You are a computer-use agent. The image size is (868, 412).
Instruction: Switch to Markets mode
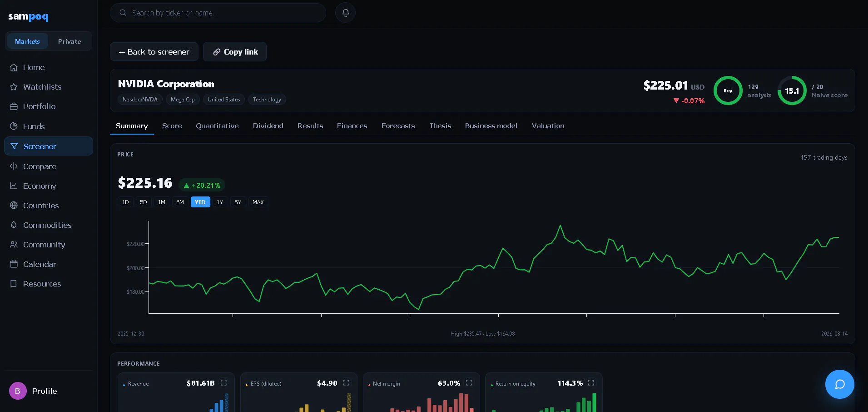27,41
